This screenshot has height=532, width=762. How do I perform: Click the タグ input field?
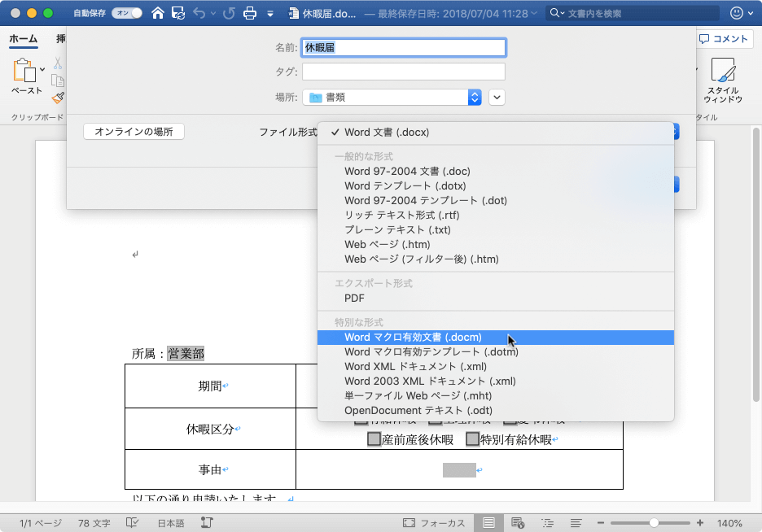pos(403,72)
